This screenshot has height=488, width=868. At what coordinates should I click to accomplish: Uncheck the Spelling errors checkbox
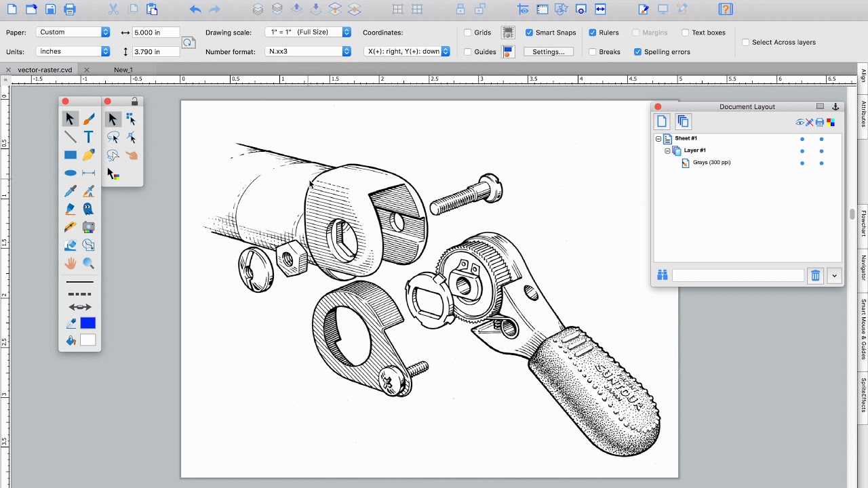point(638,52)
